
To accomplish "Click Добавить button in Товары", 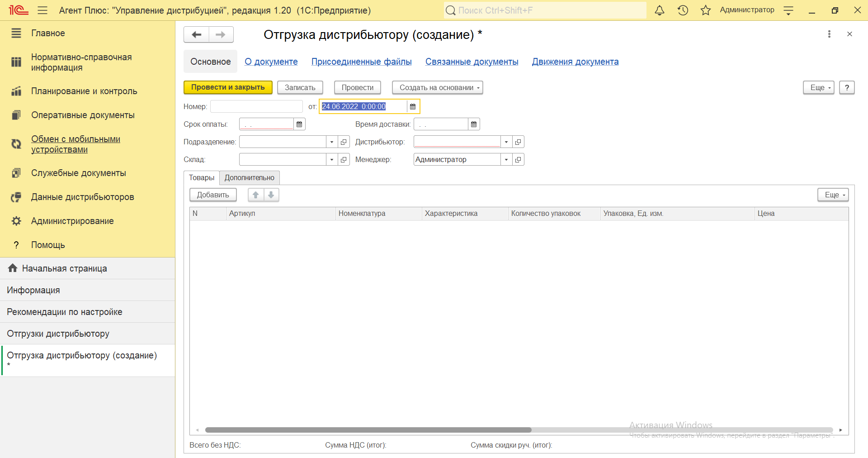I will [x=213, y=195].
